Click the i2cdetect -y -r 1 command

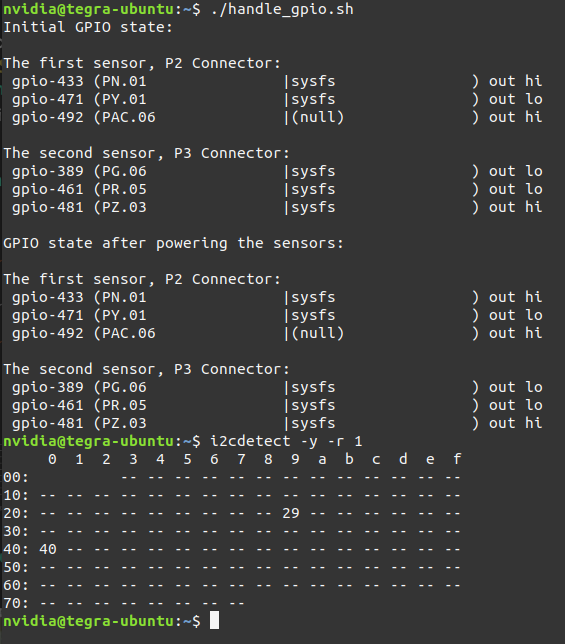286,441
